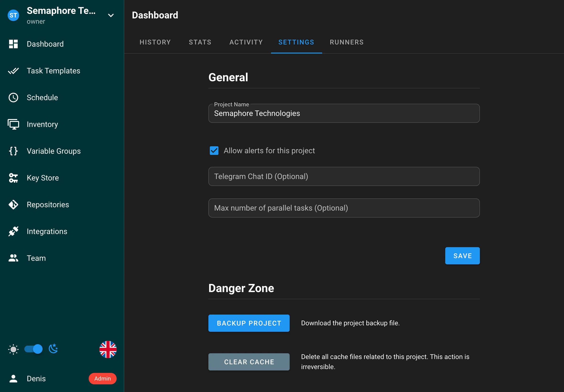Open the Team people icon
The width and height of the screenshot is (564, 392).
(x=13, y=258)
